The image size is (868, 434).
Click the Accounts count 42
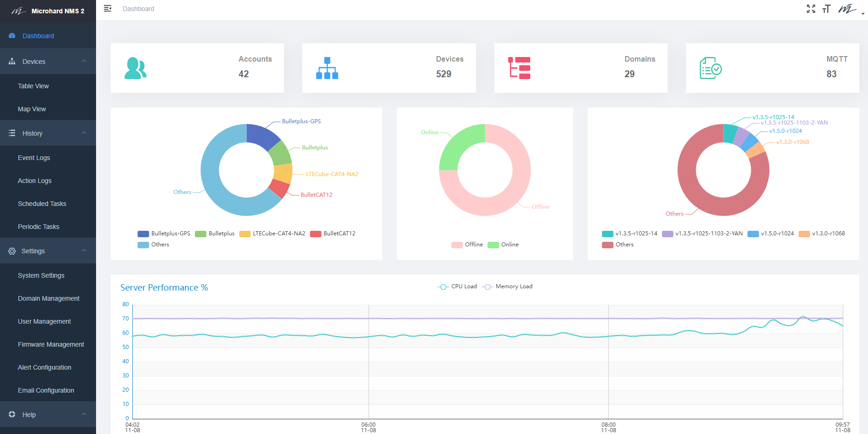[244, 74]
